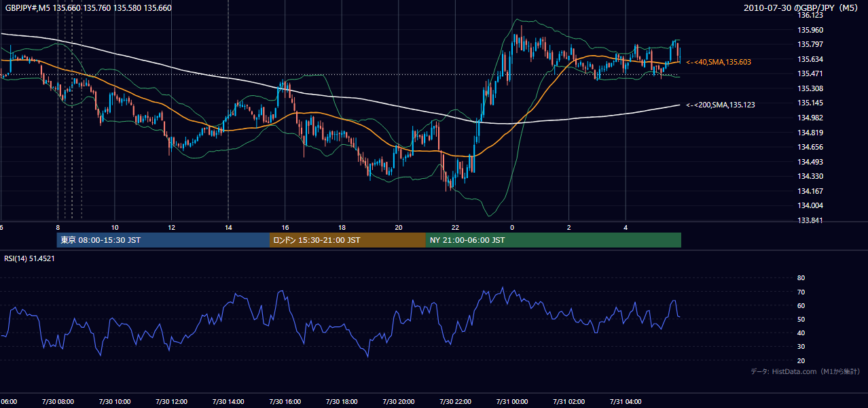Screen dimensions: 868x408
Task: Click the RSI 70 level label
Action: point(801,292)
